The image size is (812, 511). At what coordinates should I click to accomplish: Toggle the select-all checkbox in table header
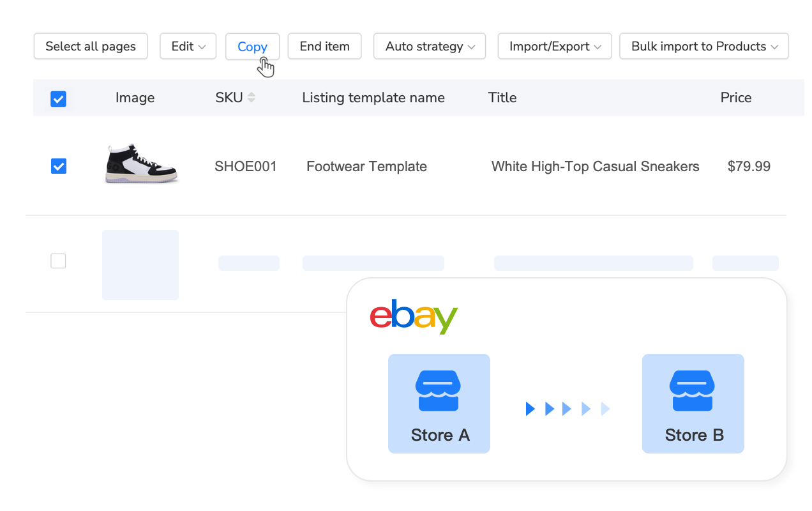(58, 98)
